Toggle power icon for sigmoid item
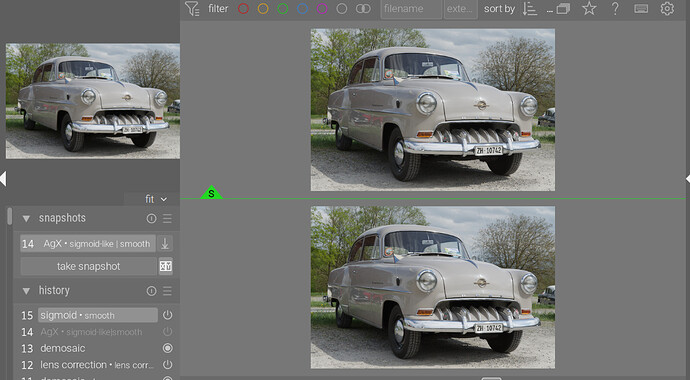Viewport: 690px width, 380px height. click(167, 315)
